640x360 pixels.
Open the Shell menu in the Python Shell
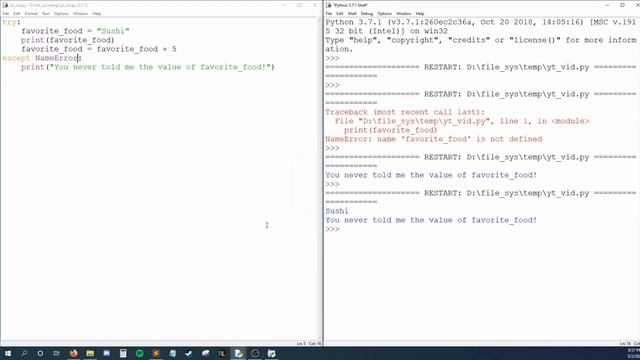coord(352,13)
